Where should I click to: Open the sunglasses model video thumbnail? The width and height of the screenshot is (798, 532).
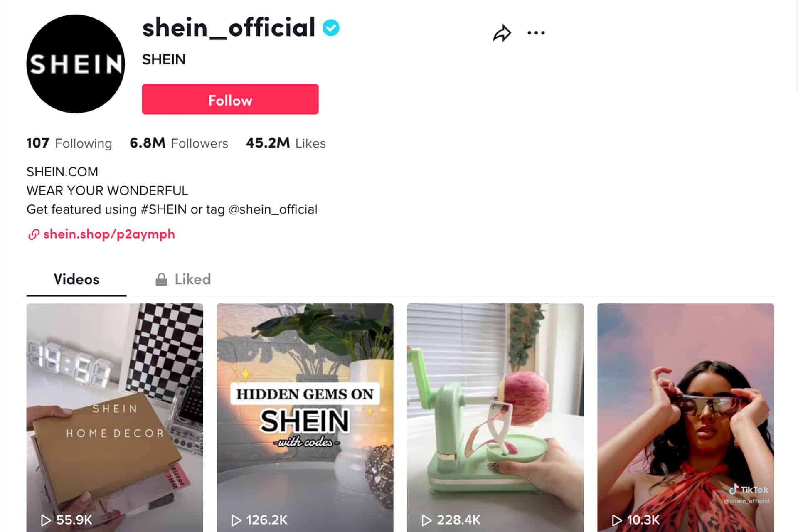click(x=686, y=418)
